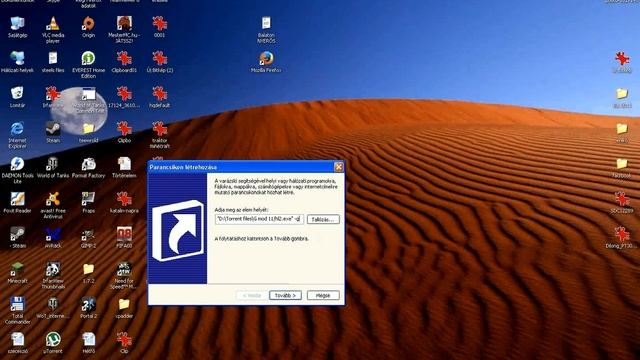
Task: Open the Facebook folder on the right
Action: click(622, 164)
